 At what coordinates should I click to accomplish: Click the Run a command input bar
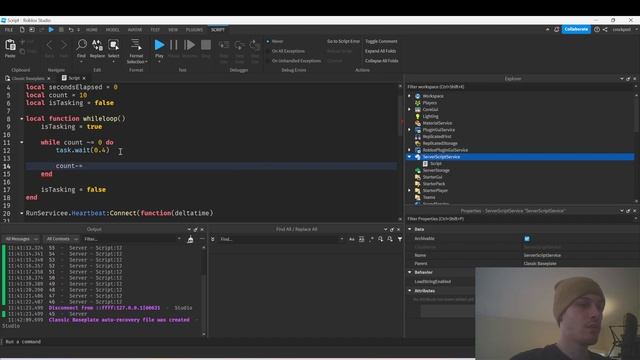point(237,342)
